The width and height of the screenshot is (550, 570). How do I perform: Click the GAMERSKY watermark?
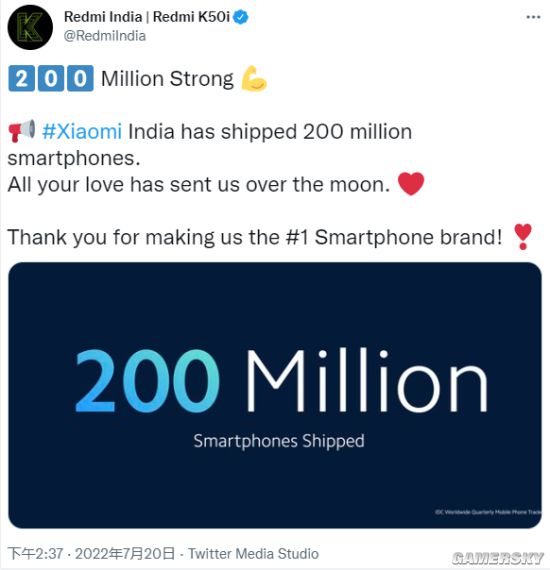(498, 558)
